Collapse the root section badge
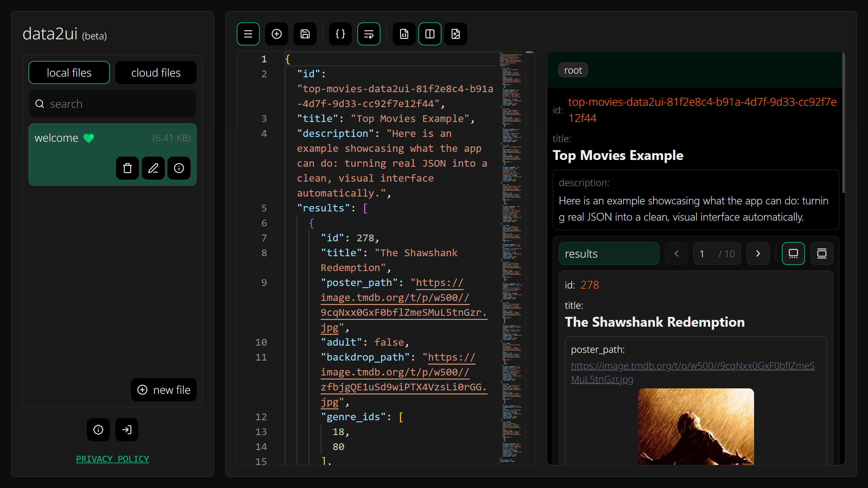868x488 pixels. coord(573,70)
